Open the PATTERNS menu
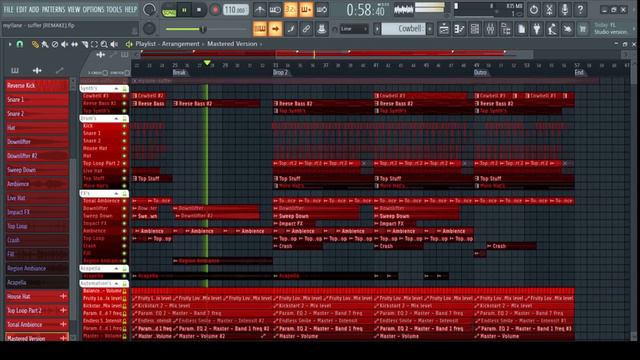The width and height of the screenshot is (640, 360). click(x=53, y=9)
